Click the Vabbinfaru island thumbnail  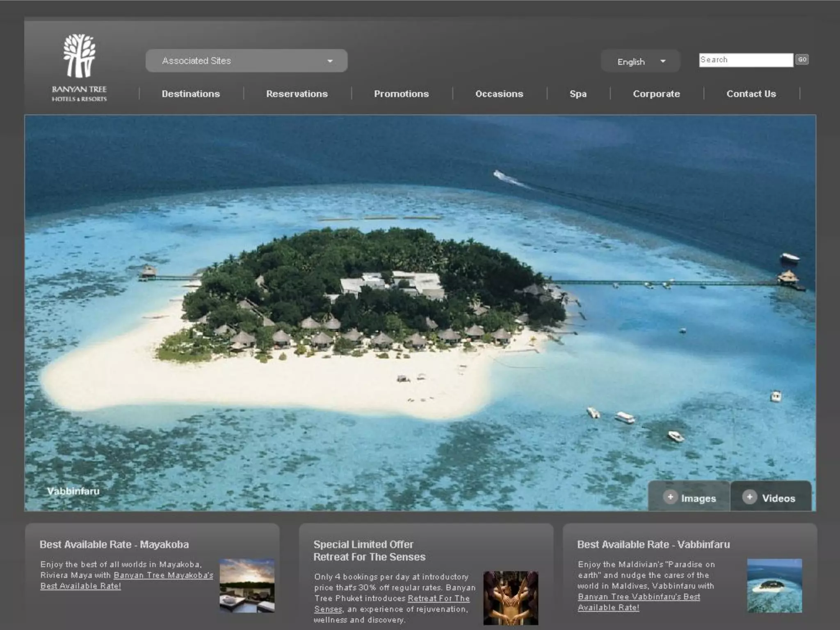click(774, 585)
